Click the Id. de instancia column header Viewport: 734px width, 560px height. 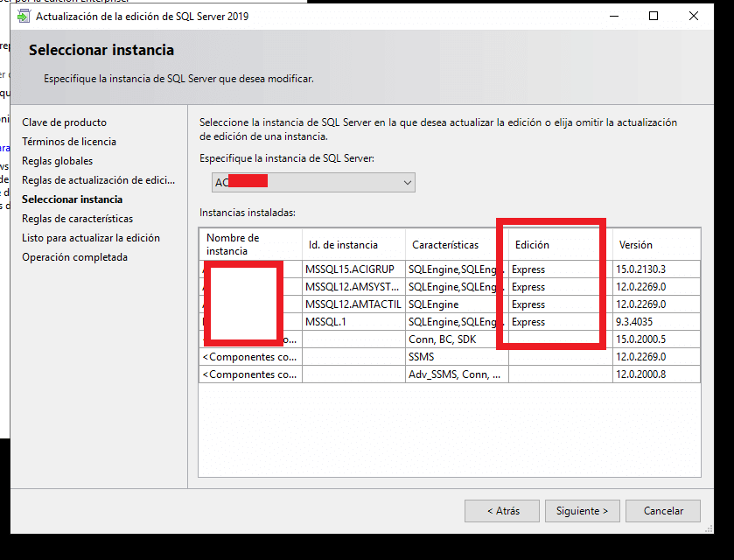point(354,244)
